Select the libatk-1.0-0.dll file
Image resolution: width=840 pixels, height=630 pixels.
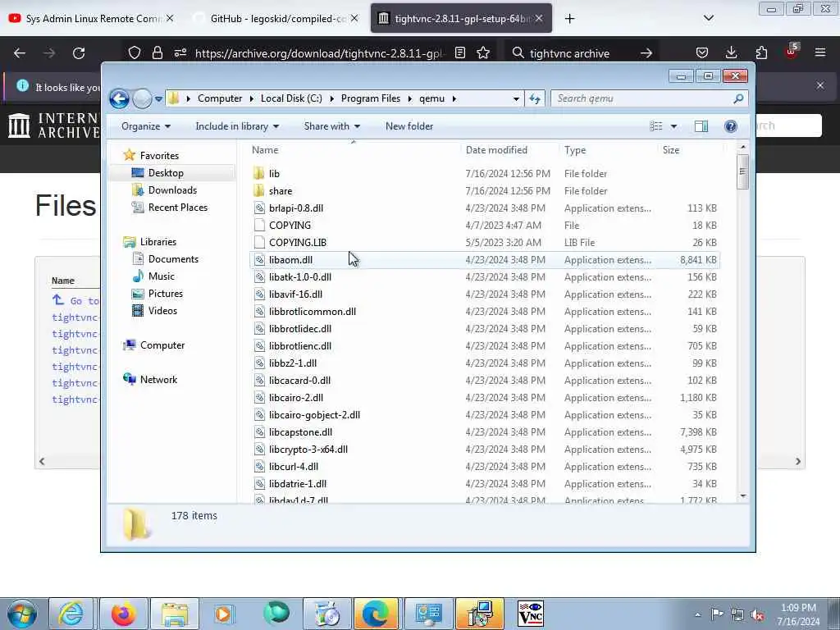(300, 277)
